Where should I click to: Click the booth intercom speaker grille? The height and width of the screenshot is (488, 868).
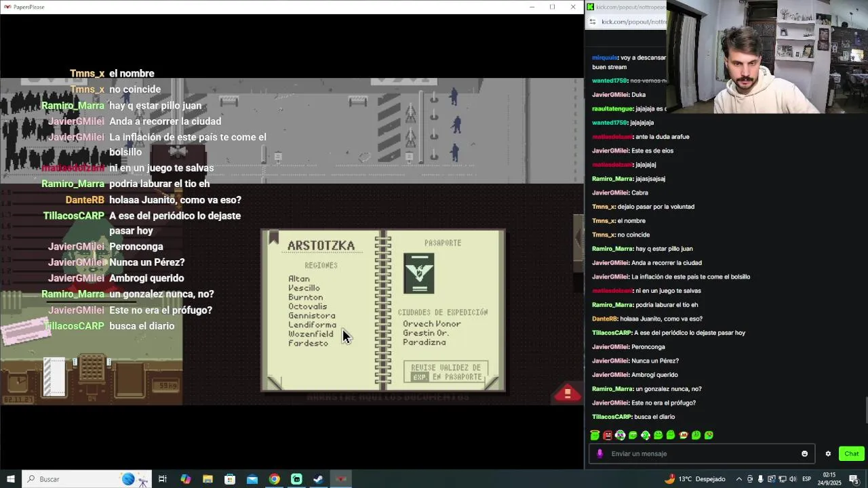[x=92, y=369]
